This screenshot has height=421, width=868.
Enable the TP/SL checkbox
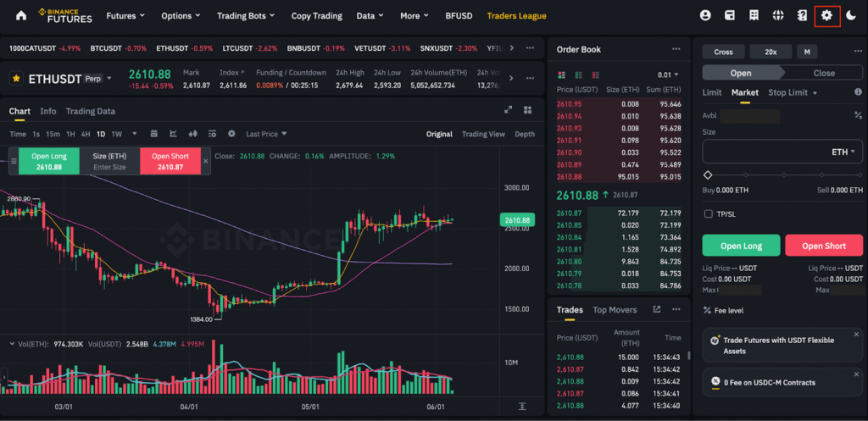[709, 214]
